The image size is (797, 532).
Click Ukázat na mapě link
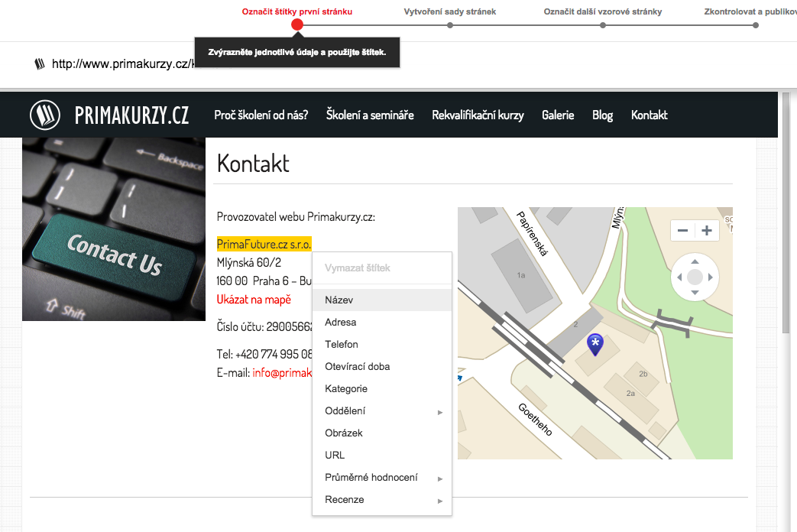[x=254, y=300]
